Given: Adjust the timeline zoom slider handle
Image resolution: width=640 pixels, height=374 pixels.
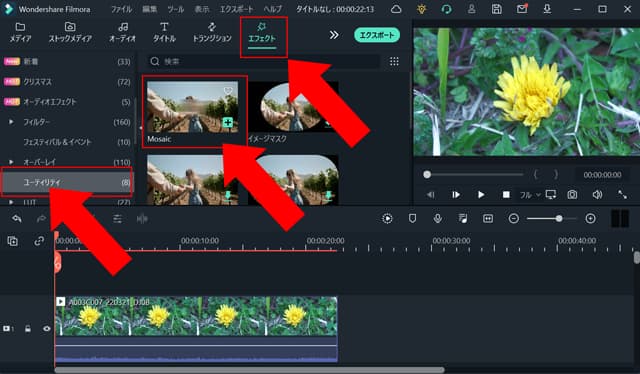Looking at the screenshot, I should [x=559, y=219].
